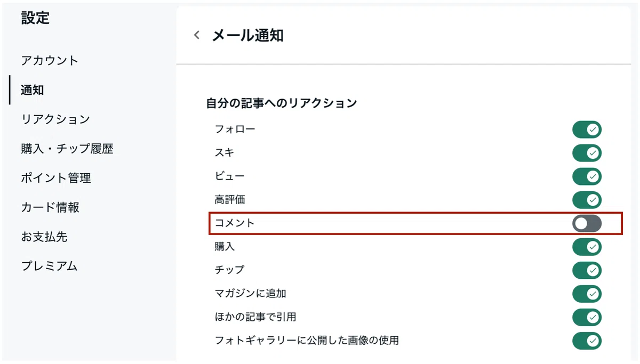Viewport: 640px width, 364px height.
Task: Select カード情報 in settings menu
Action: (x=50, y=207)
